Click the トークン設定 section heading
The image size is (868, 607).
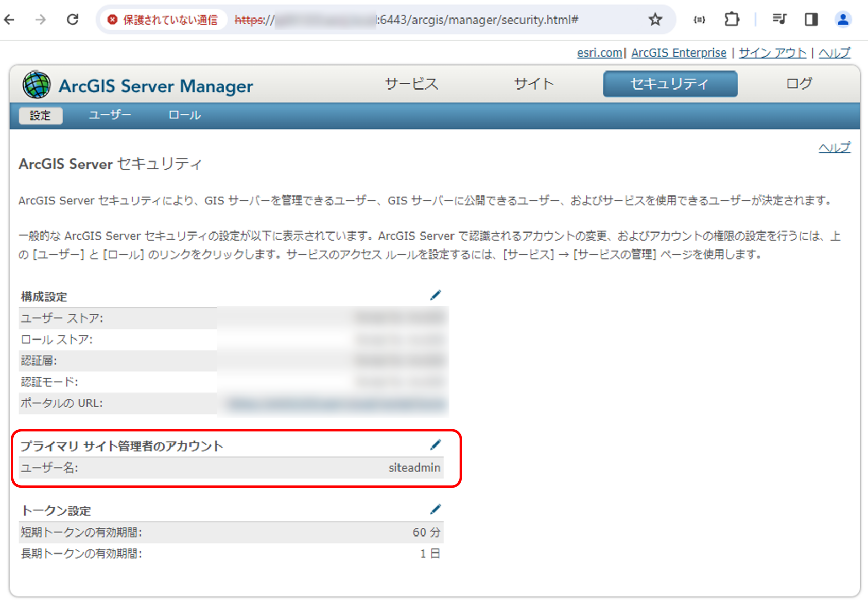click(x=56, y=511)
